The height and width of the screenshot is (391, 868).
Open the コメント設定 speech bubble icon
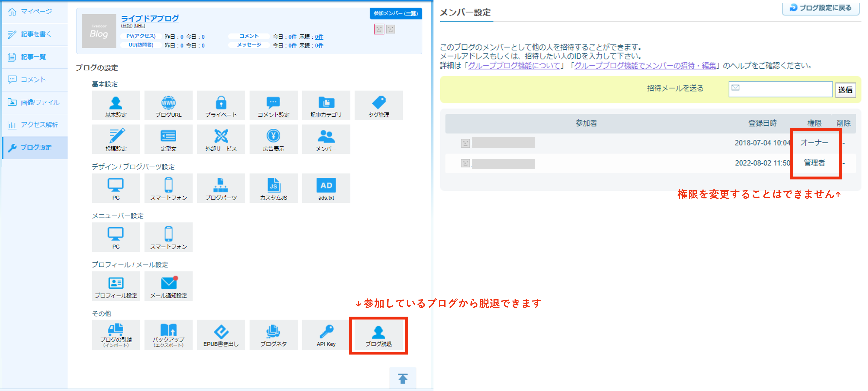coord(273,105)
